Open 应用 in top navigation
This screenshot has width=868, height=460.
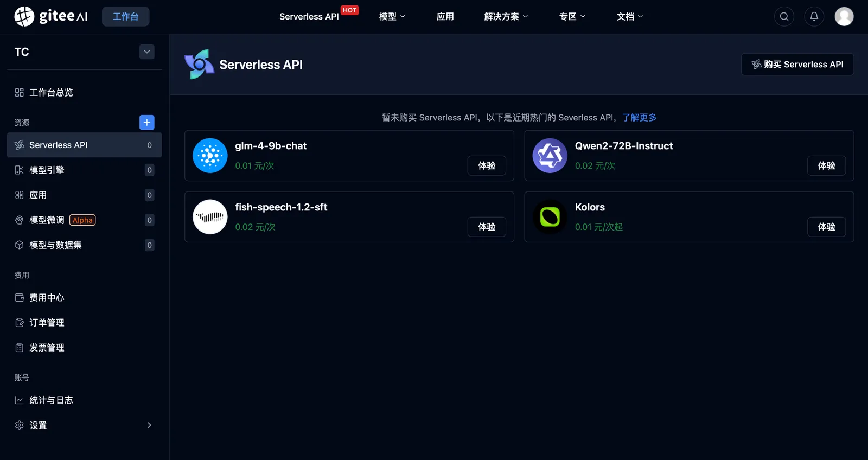pos(445,17)
